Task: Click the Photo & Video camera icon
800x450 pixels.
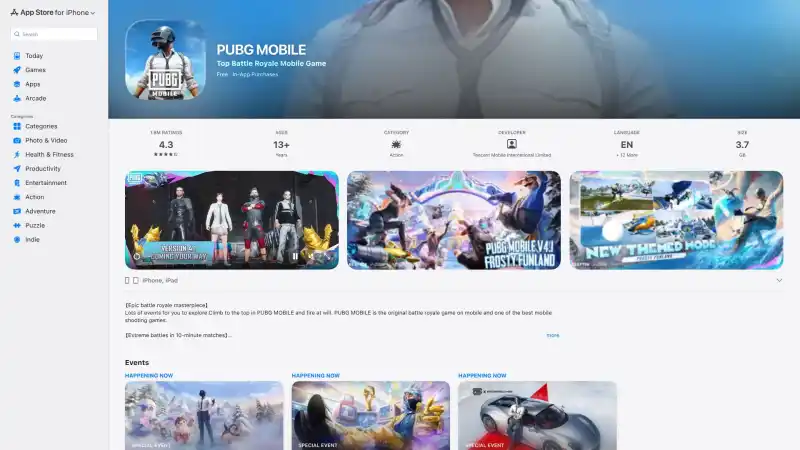Action: coord(17,140)
